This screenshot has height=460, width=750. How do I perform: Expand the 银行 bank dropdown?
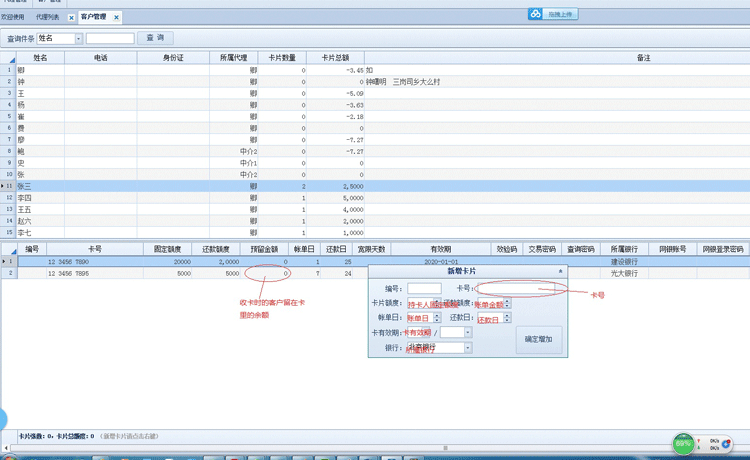[467, 348]
